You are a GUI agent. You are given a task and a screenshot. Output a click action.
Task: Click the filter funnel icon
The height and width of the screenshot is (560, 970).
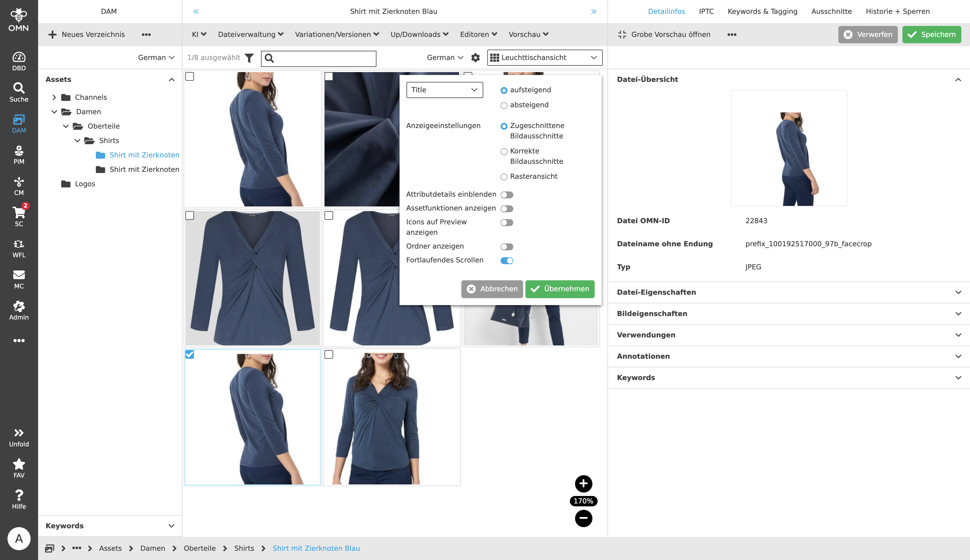click(x=249, y=58)
